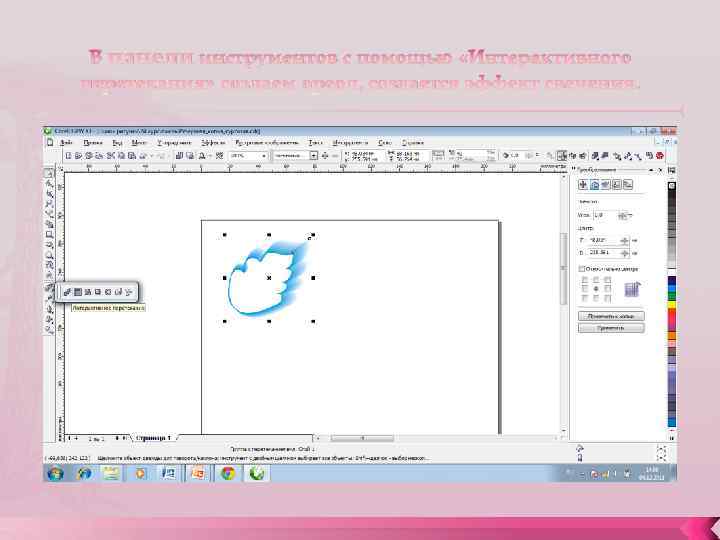Open PowerPoint from the taskbar
The image size is (720, 540).
coord(198,473)
